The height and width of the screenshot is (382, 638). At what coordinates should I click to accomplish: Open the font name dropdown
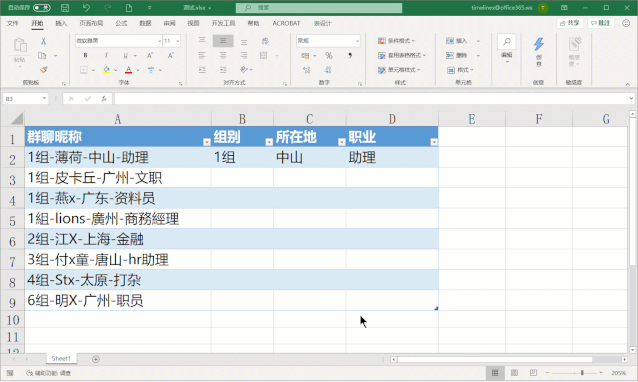click(159, 41)
